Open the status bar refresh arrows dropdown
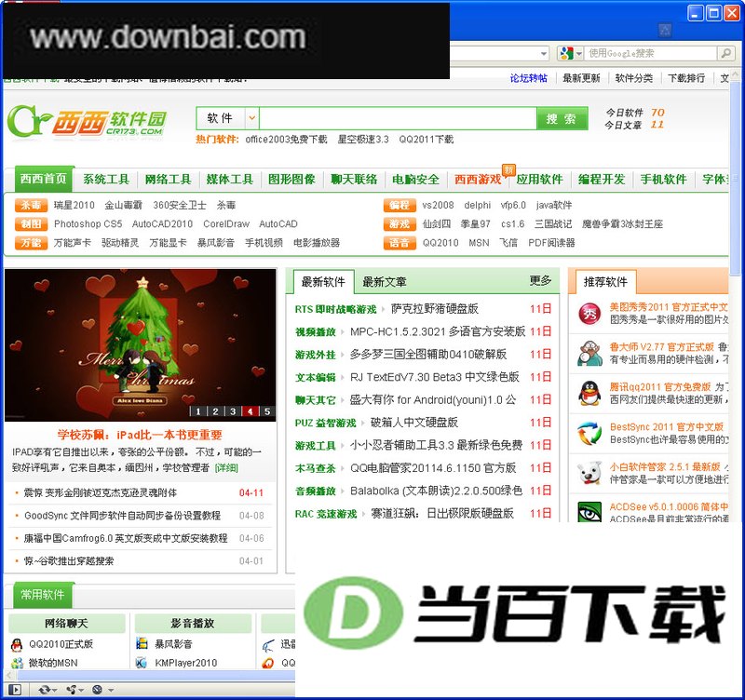 [x=48, y=690]
